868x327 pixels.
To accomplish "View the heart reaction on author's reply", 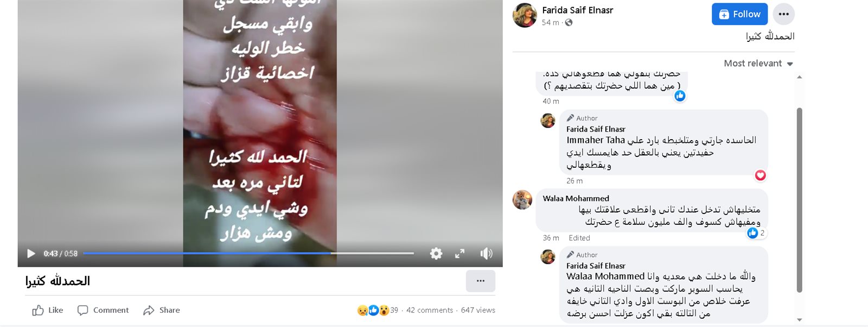I will 760,175.
